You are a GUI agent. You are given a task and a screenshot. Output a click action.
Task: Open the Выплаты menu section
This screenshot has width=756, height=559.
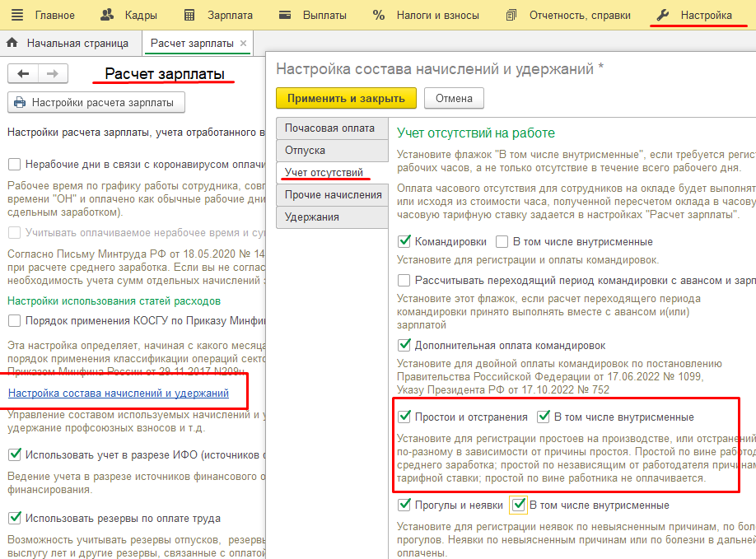(324, 16)
